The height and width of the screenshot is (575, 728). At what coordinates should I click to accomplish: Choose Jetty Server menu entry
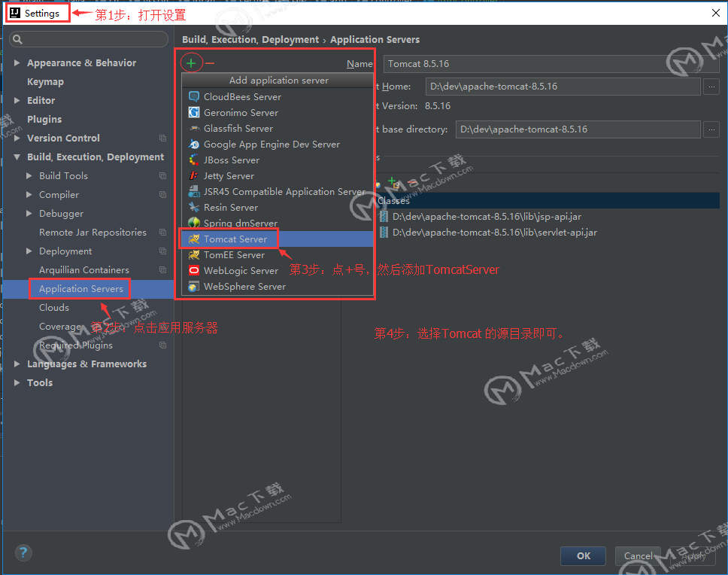click(x=278, y=176)
